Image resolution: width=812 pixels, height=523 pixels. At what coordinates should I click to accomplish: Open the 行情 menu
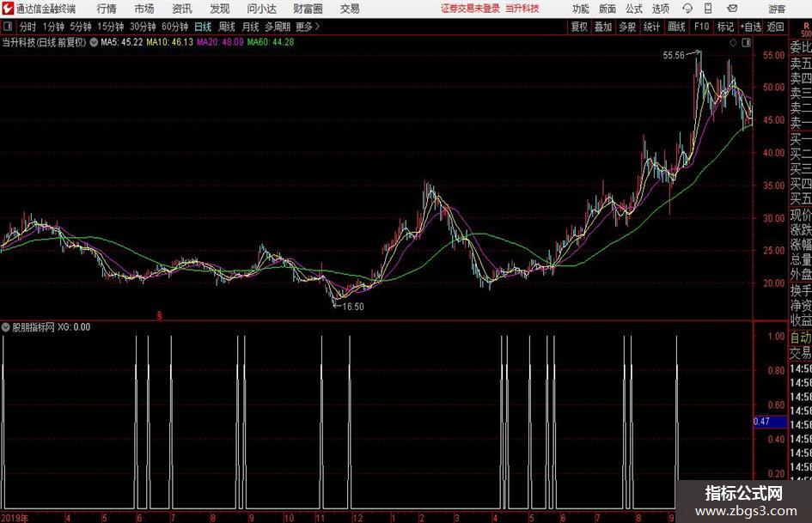tap(107, 9)
